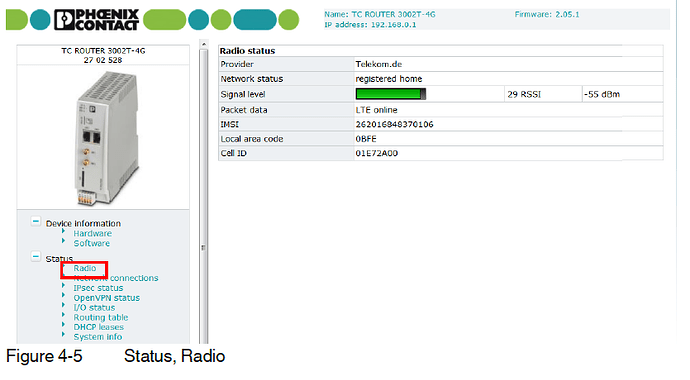Image resolution: width=690 pixels, height=380 pixels.
Task: Click the Telekom.de provider value
Action: click(379, 64)
